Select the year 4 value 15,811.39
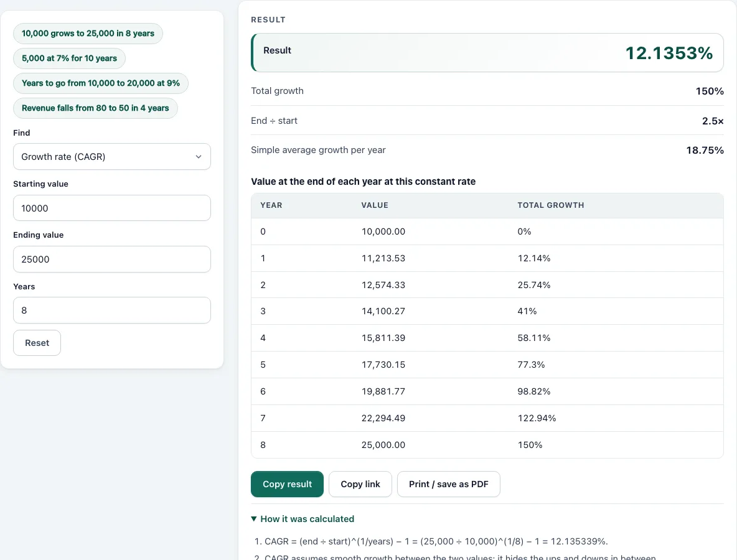 coord(383,338)
